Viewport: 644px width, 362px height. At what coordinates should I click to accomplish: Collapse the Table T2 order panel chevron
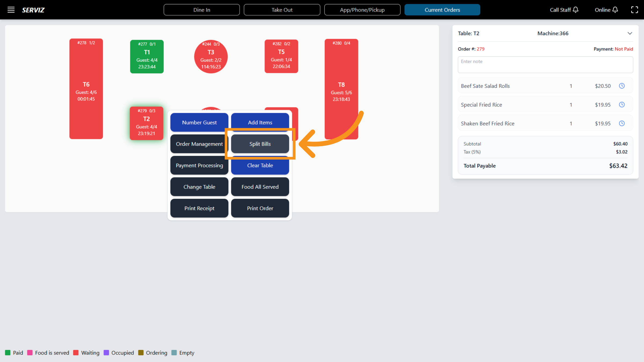coord(630,33)
